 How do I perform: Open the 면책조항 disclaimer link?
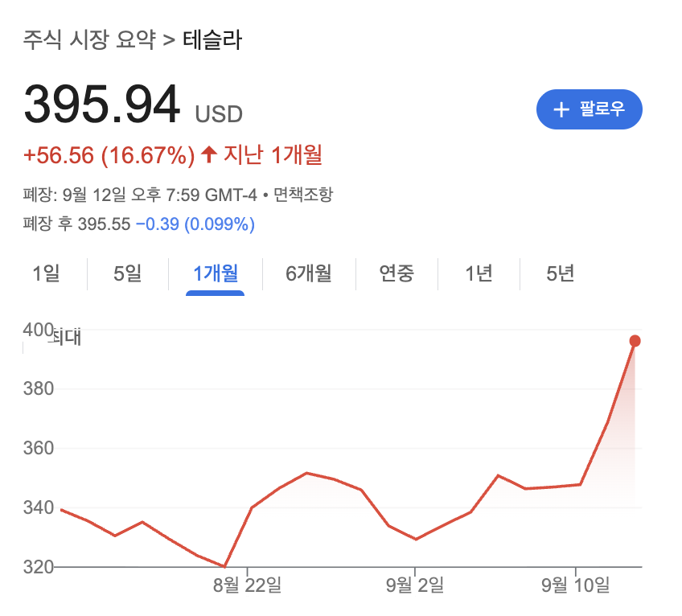tap(303, 194)
